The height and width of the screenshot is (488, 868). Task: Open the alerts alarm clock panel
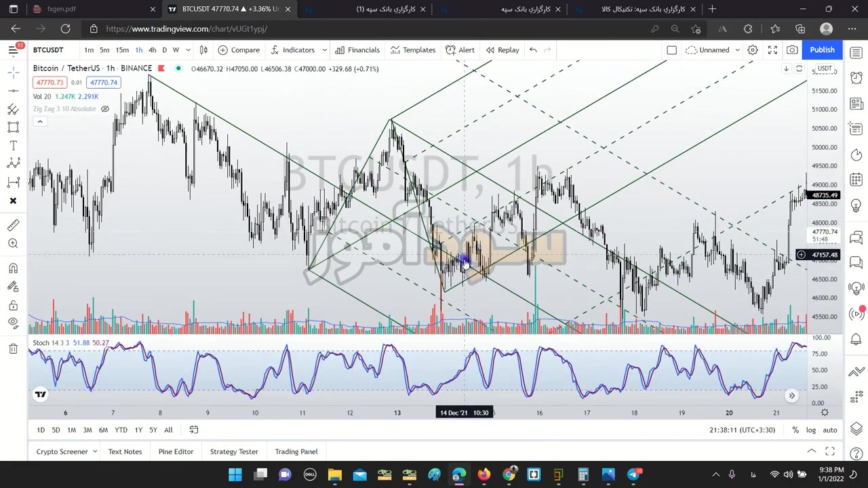coord(856,78)
